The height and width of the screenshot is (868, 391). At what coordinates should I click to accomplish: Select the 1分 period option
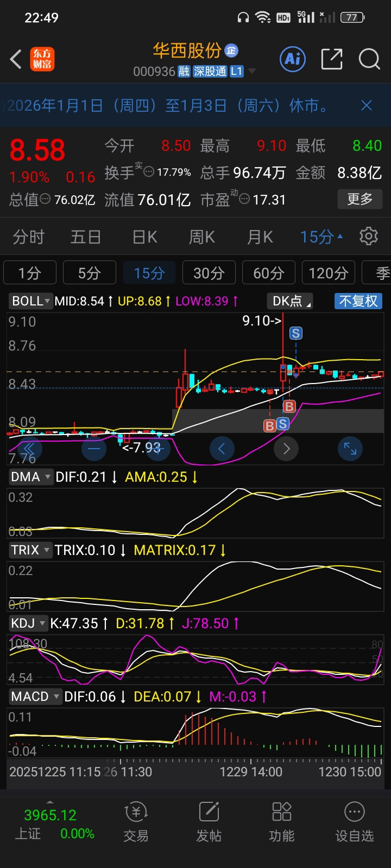coord(30,272)
